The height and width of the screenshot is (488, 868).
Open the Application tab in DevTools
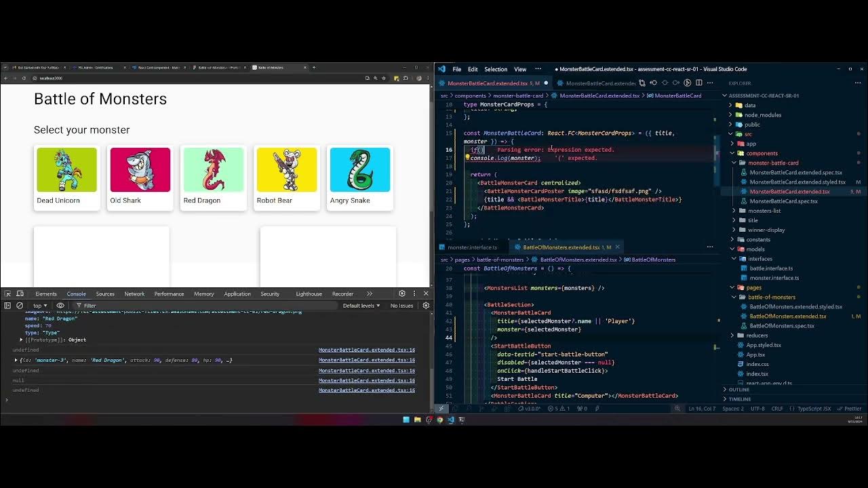[237, 293]
